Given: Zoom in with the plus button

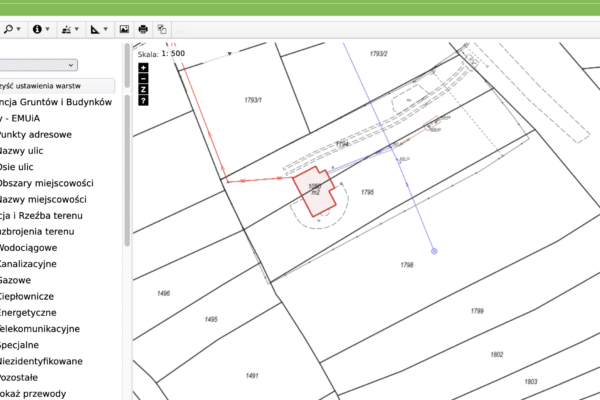Looking at the screenshot, I should point(143,68).
